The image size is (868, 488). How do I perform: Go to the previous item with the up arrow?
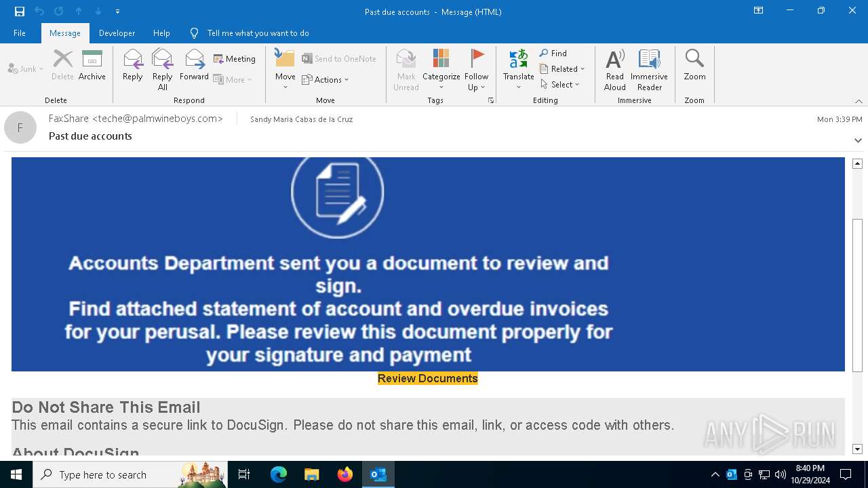(79, 12)
